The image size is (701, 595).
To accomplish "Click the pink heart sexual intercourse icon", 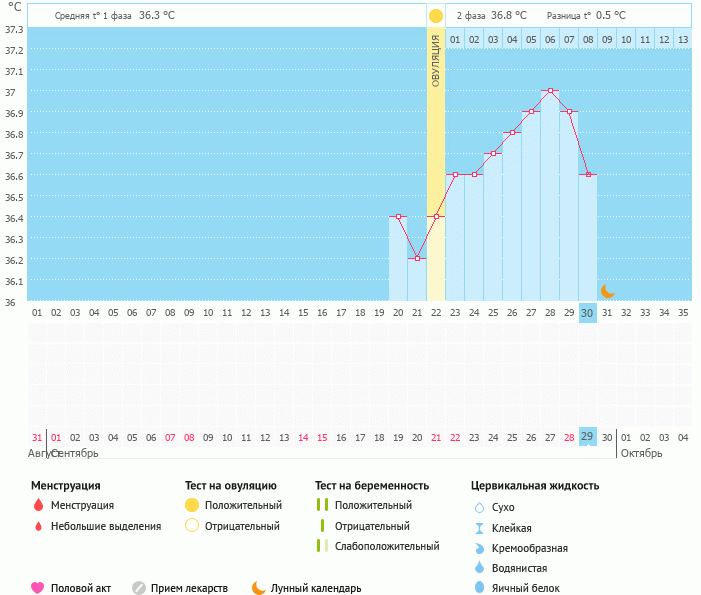I will (x=38, y=588).
